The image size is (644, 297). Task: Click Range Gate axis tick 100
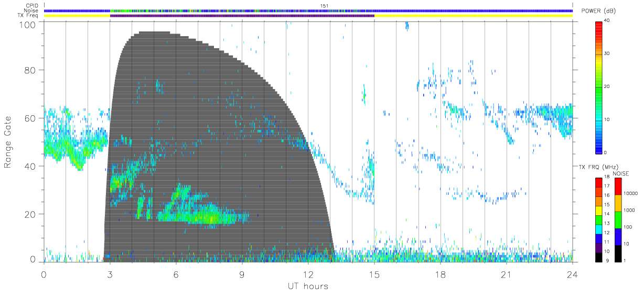[x=27, y=25]
